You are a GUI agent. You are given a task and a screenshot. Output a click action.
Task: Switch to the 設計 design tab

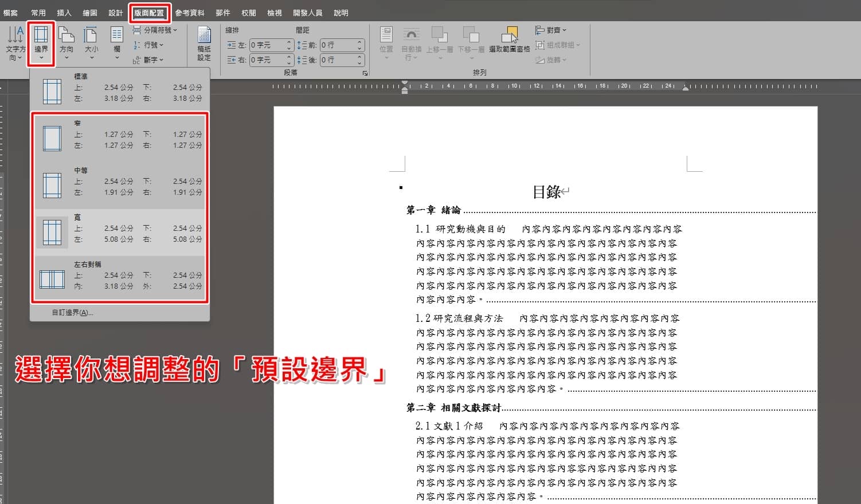tap(116, 13)
